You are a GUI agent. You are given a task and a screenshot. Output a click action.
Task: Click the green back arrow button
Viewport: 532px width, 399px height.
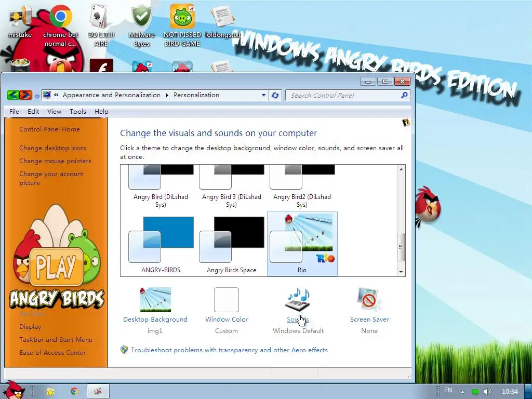(x=13, y=95)
